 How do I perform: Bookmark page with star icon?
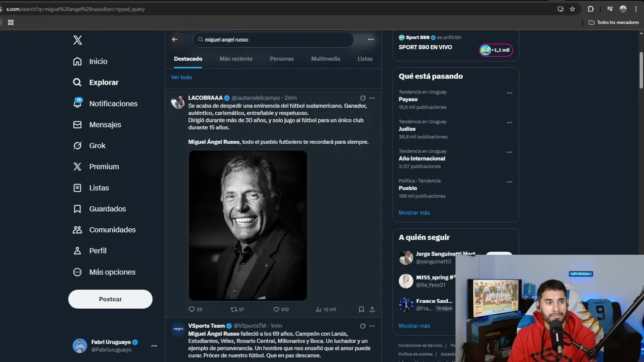pyautogui.click(x=573, y=9)
